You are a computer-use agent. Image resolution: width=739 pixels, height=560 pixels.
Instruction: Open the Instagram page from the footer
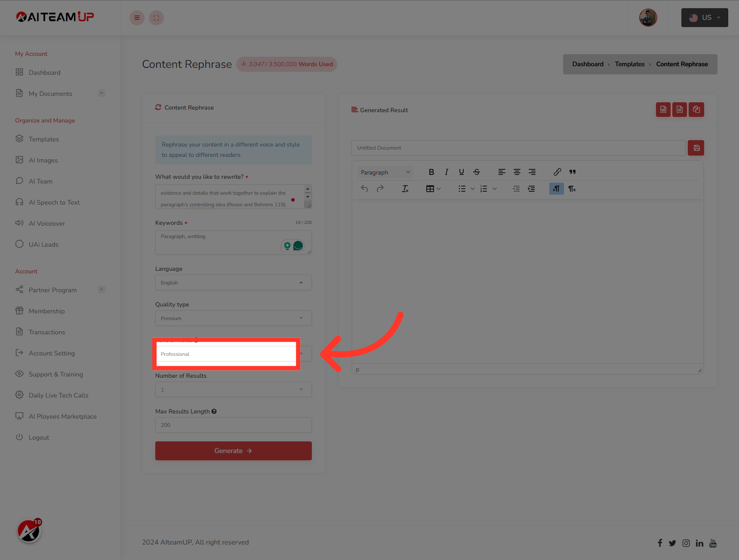point(686,543)
